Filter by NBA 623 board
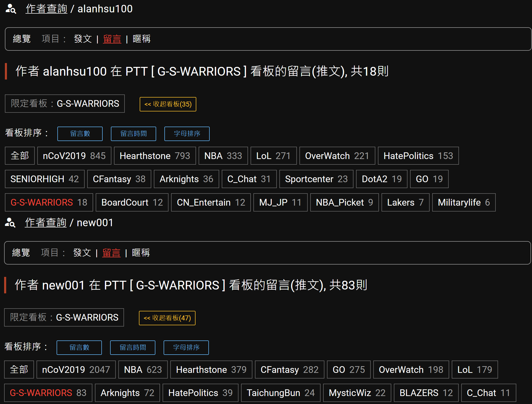Image resolution: width=532 pixels, height=404 pixels. (x=143, y=370)
